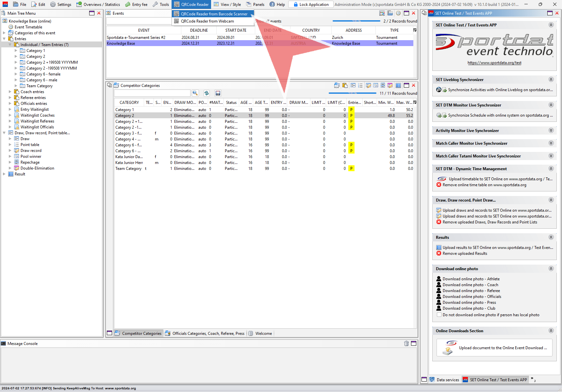Viewport: 562px width, 392px height.
Task: Expand the Activity Monitor Live Synchronizer section
Action: 551,130
